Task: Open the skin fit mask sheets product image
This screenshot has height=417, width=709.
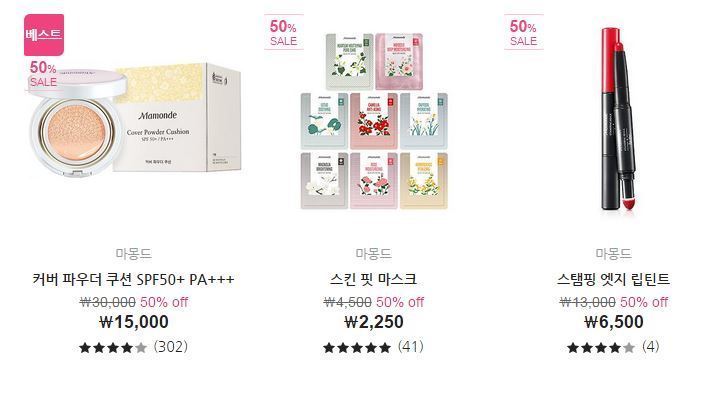Action: (x=374, y=121)
